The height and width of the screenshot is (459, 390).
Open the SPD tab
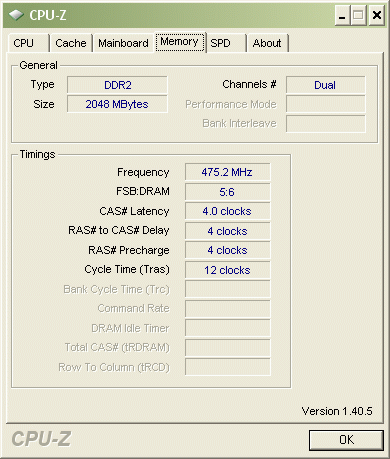click(x=226, y=43)
